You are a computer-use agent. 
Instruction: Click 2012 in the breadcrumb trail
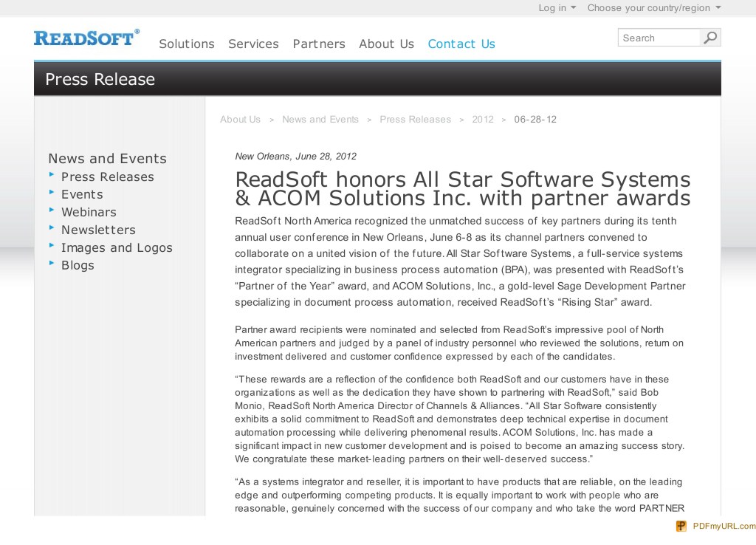click(x=483, y=119)
